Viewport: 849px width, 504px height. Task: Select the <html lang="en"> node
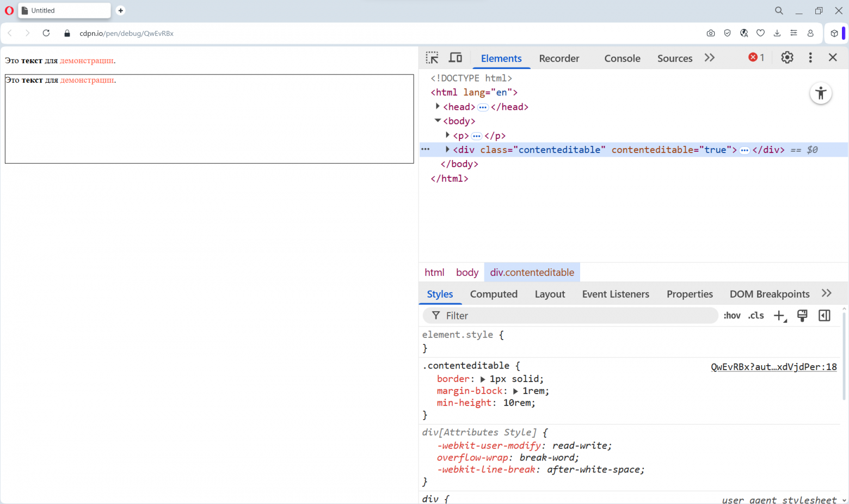click(x=474, y=93)
